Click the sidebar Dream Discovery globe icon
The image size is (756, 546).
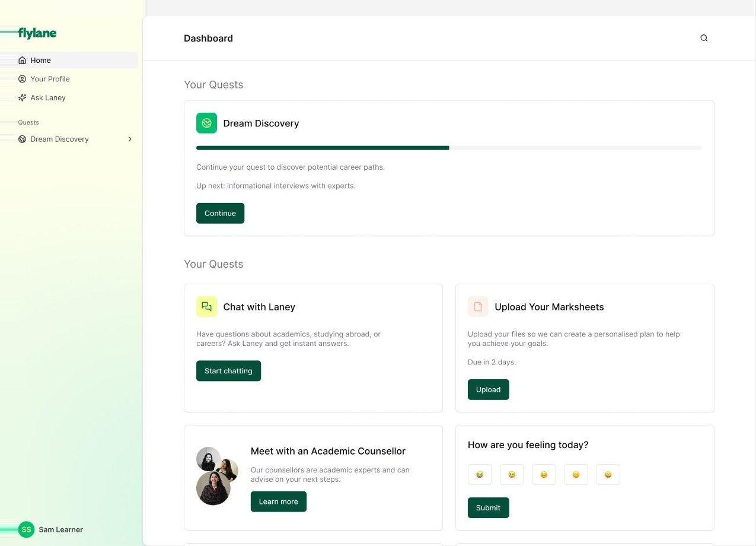(23, 139)
